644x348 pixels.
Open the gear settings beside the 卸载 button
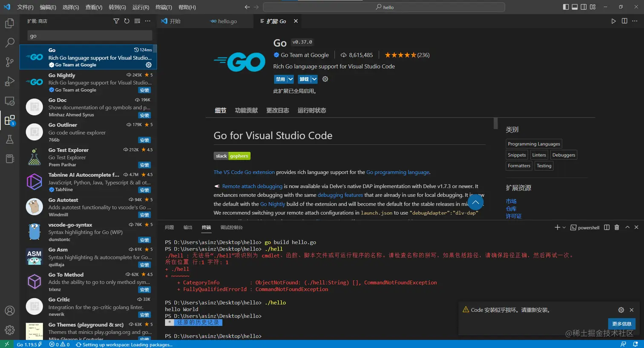pos(325,79)
